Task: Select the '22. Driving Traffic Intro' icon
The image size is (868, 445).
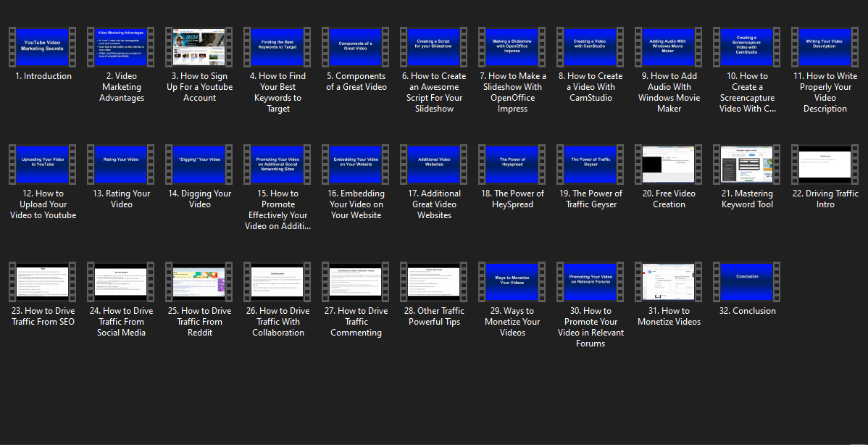Action: coord(825,165)
